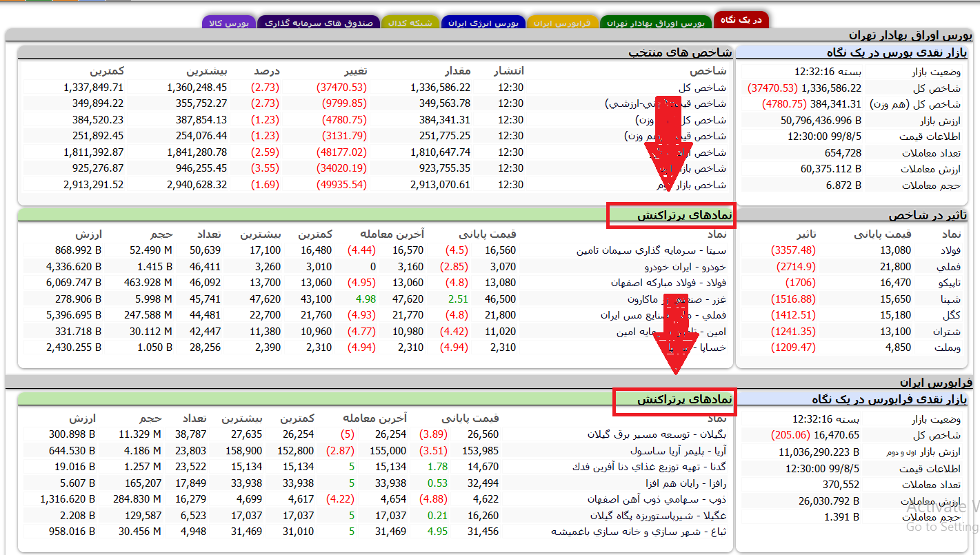Click the تاثیر در شاخص section header
The image size is (980, 555).
[x=928, y=216]
